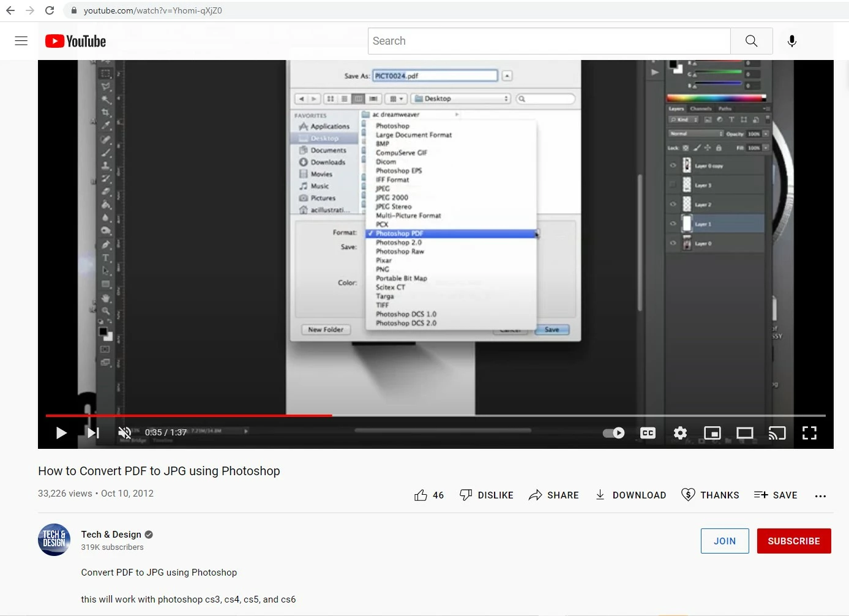849x616 pixels.
Task: Click Save button in the video's dialog
Action: [552, 329]
